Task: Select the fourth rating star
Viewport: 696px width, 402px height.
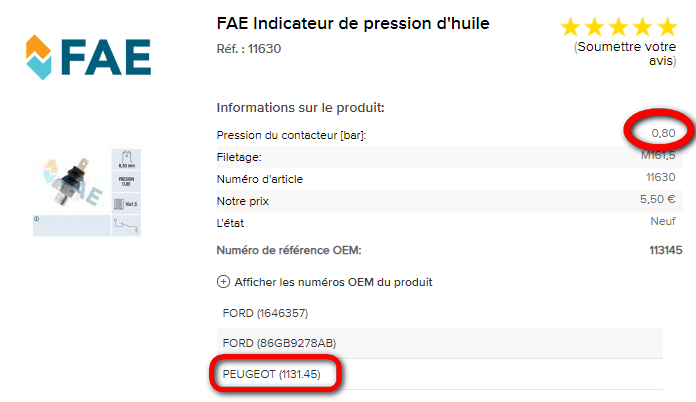Action: (643, 28)
